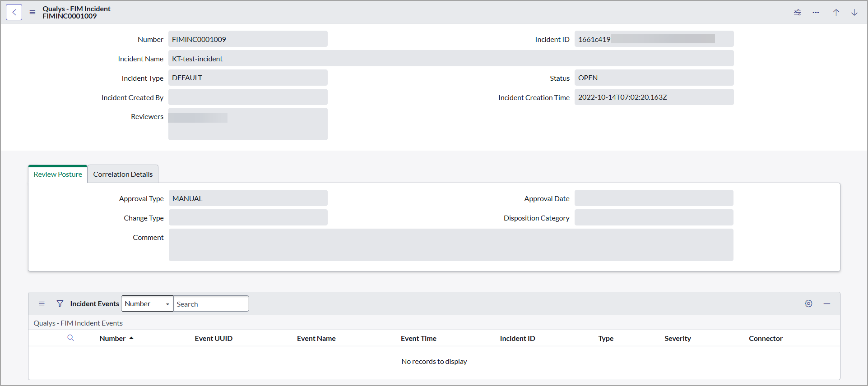Click the Incident Events title link

(x=94, y=303)
